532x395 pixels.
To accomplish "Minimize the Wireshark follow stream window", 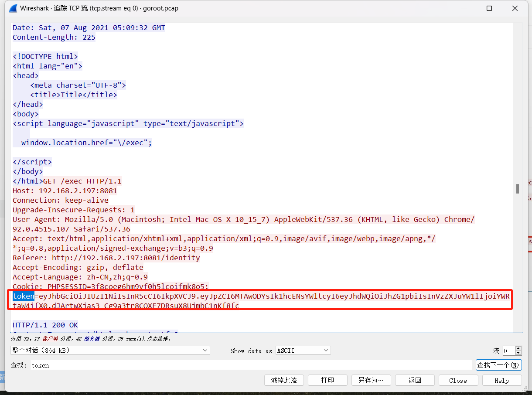I will pyautogui.click(x=464, y=8).
